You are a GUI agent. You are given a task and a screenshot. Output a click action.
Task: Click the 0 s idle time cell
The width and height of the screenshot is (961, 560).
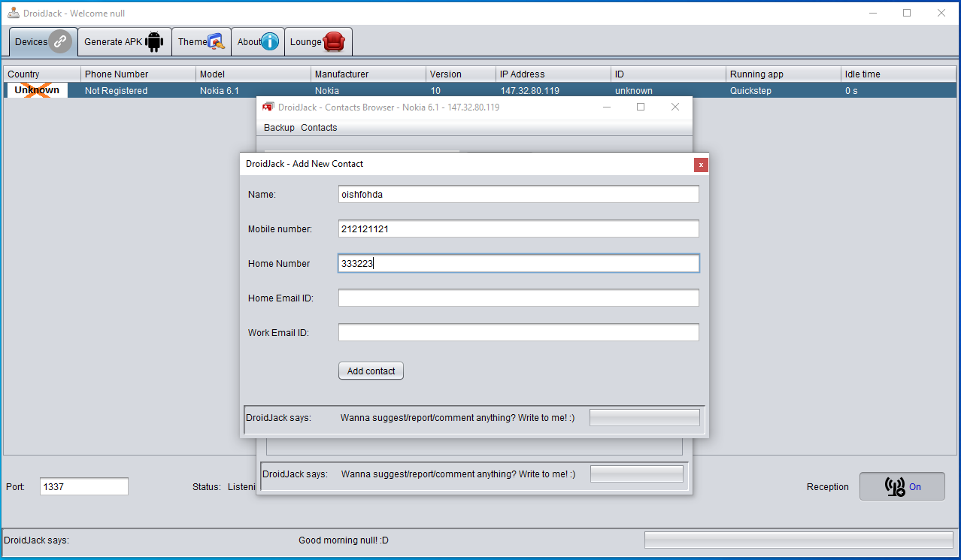click(899, 90)
